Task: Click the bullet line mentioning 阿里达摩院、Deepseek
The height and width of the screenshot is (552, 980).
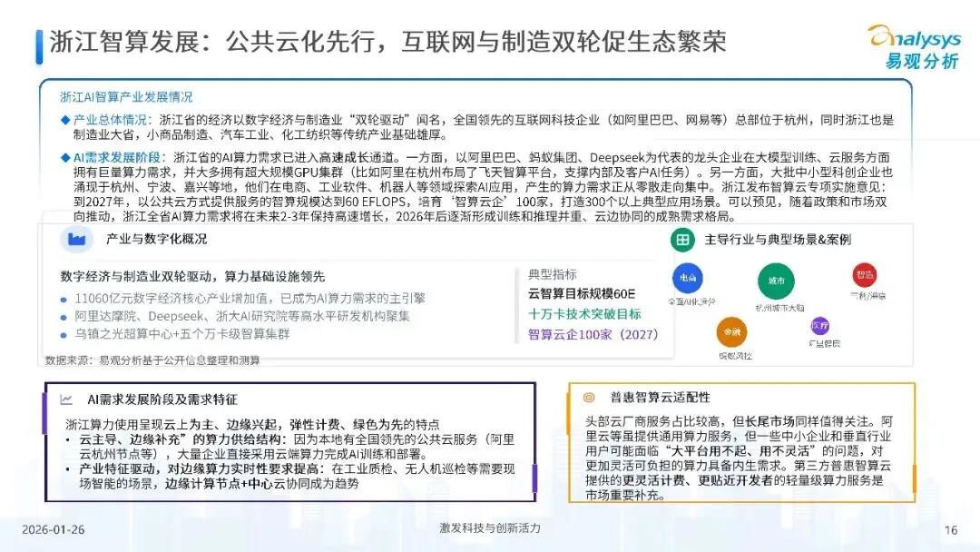Action: coord(242,316)
